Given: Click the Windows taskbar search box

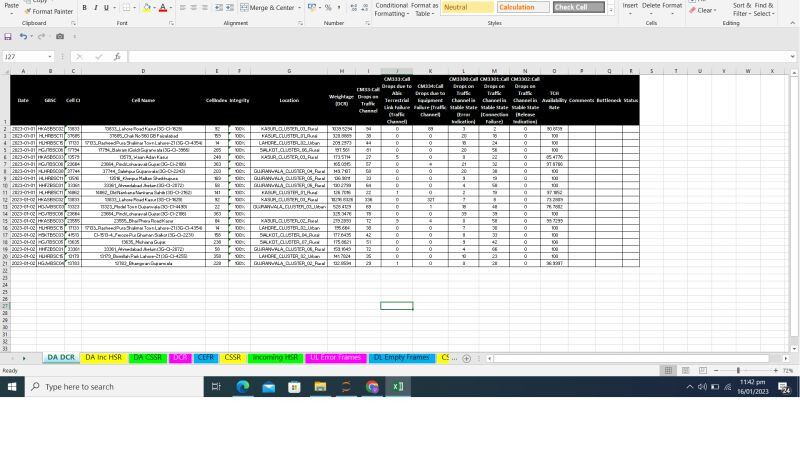Looking at the screenshot, I should 114,387.
